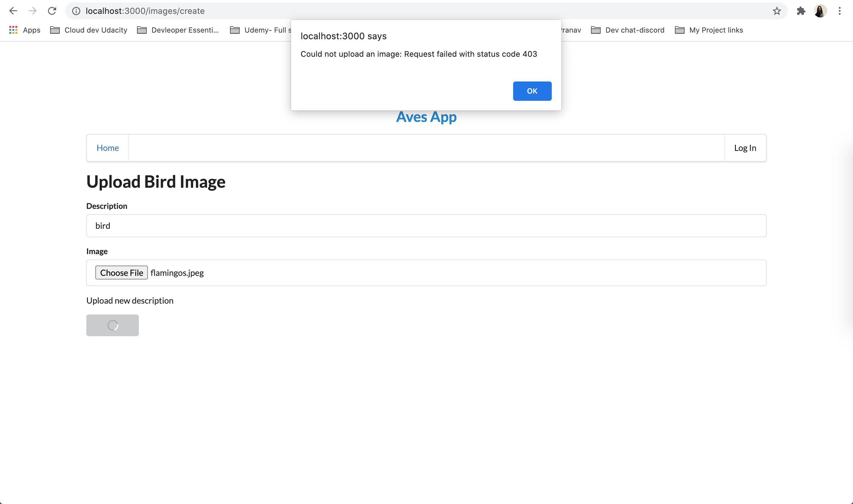Screen dimensions: 853x504
Task: Expand the Devleoper Essenti... bookmark folder
Action: [x=178, y=30]
